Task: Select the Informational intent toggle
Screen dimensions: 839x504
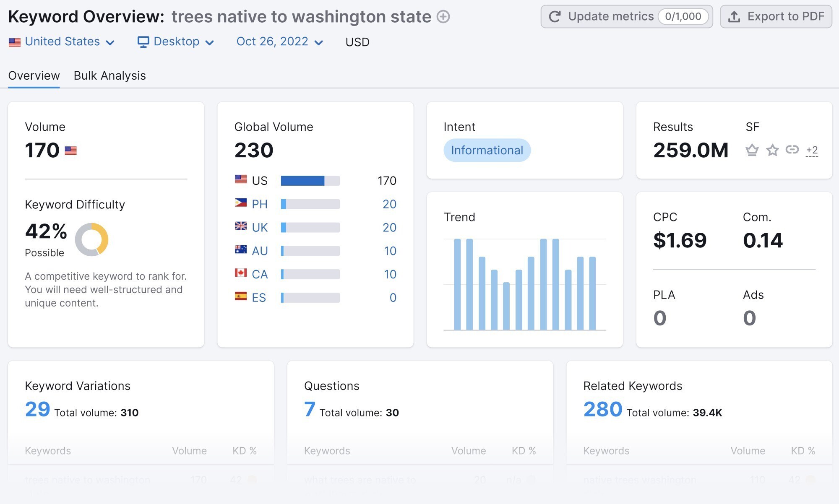Action: [x=487, y=149]
